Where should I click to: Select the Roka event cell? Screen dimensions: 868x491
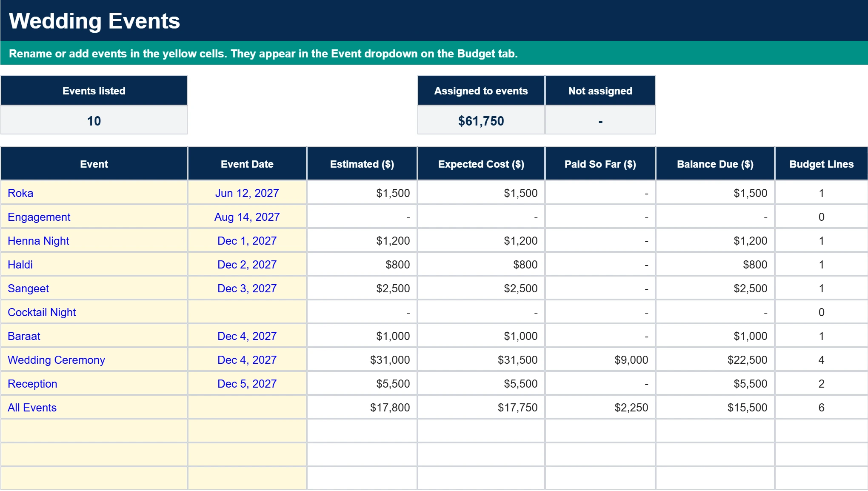point(94,193)
